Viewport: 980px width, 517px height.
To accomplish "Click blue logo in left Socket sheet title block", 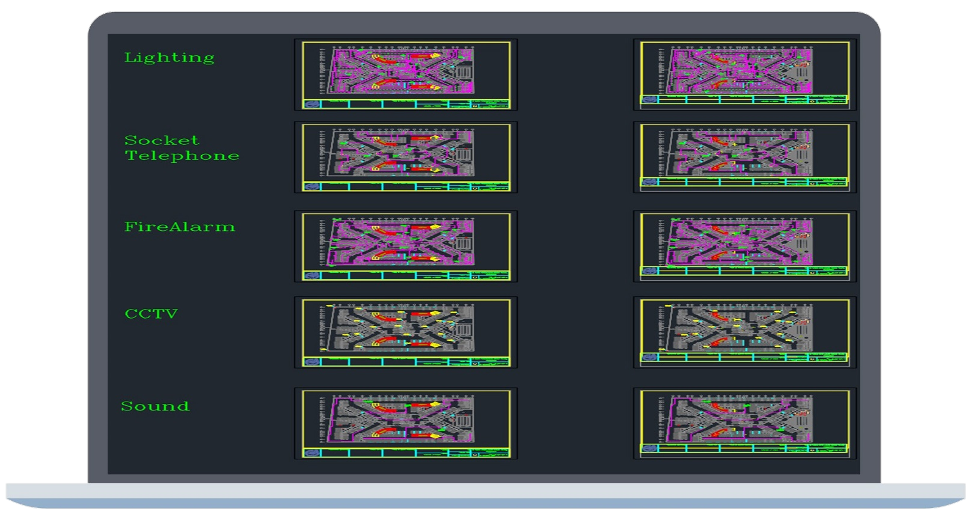I will click(312, 186).
